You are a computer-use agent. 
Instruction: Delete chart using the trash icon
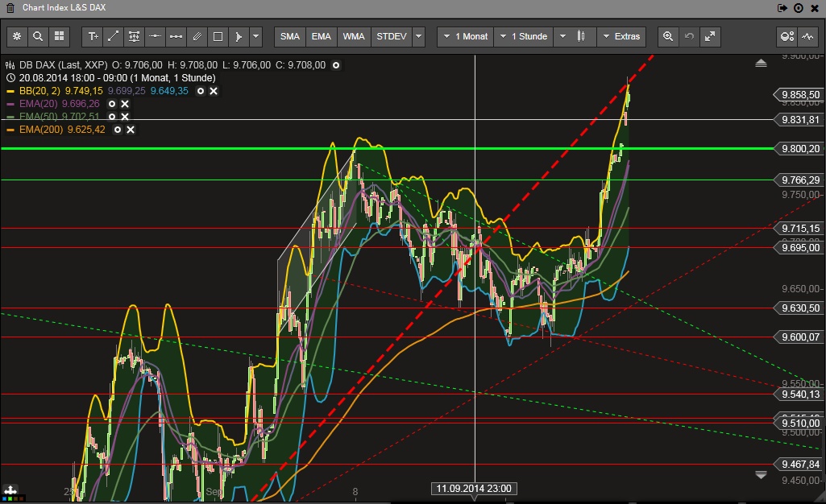pos(10,7)
